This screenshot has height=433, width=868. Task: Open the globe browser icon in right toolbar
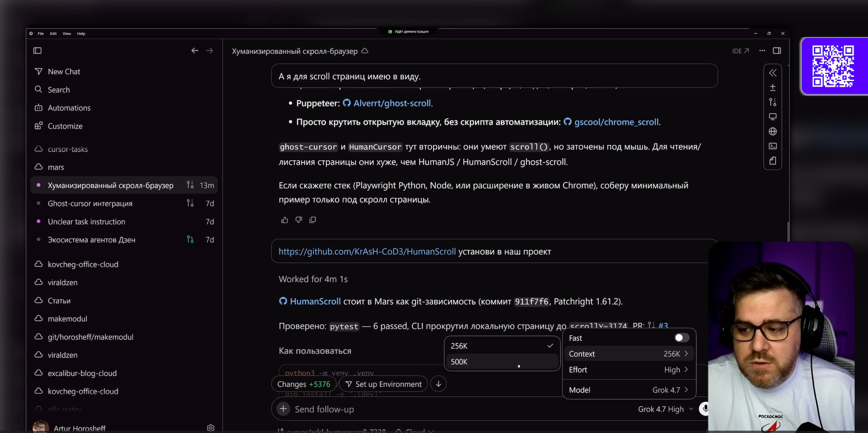(x=773, y=131)
